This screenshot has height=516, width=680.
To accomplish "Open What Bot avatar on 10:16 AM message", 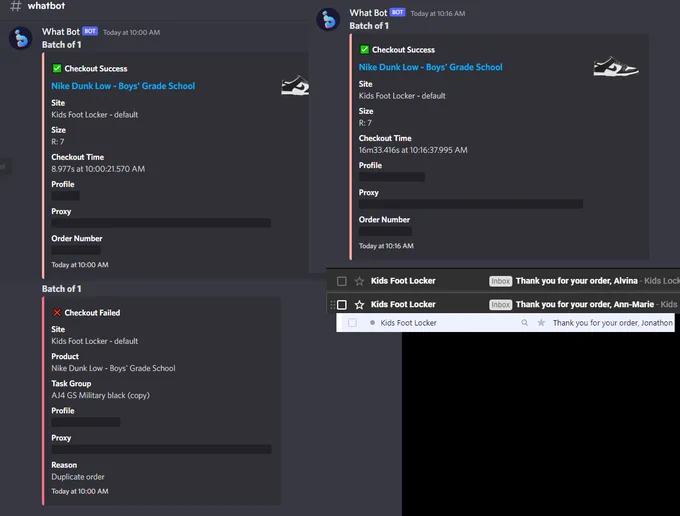I will [328, 20].
